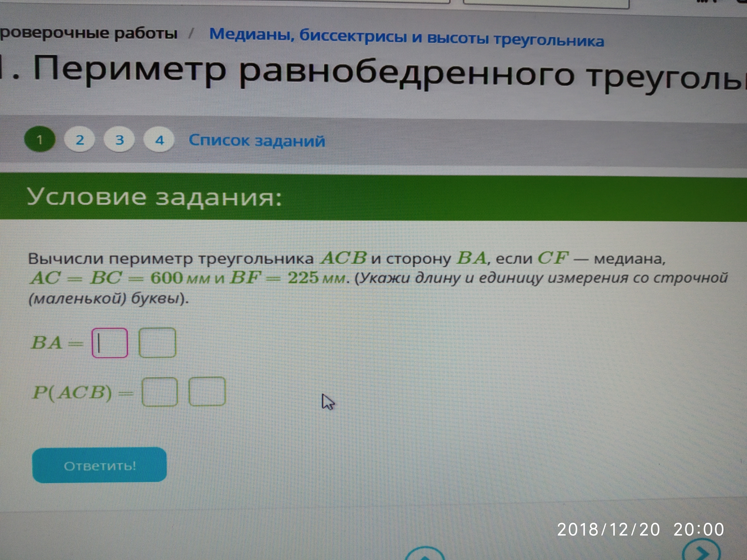Go to task number 3
Screen dimensions: 747x560
[120, 139]
